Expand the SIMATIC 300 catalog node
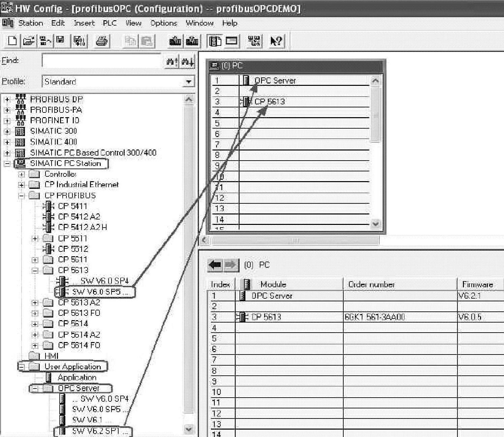This screenshot has height=437, width=504. 7,132
